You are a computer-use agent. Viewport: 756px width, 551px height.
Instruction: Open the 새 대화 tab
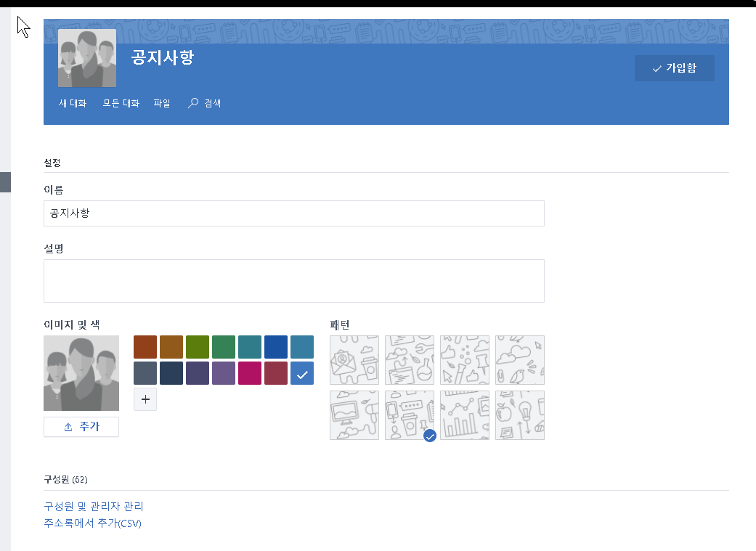(x=73, y=103)
